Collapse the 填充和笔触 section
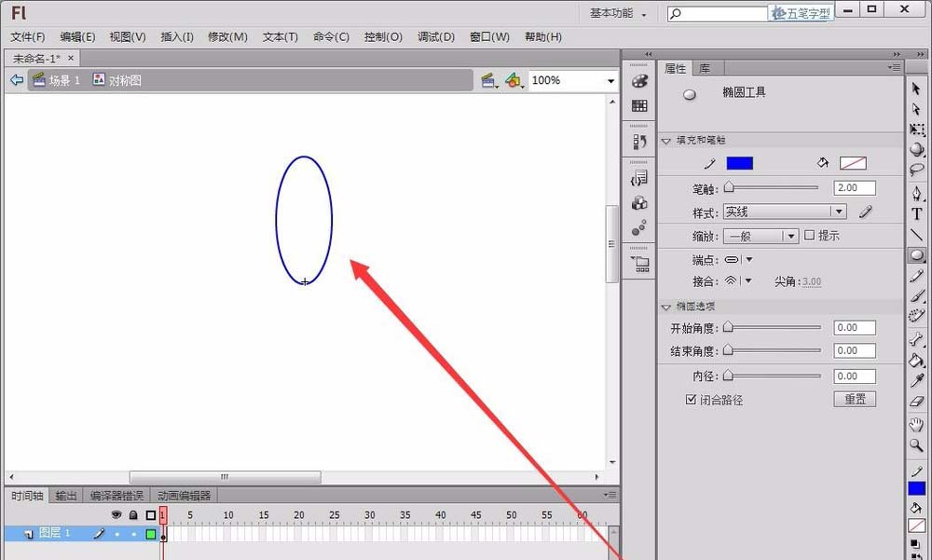This screenshot has height=560, width=932. point(665,141)
